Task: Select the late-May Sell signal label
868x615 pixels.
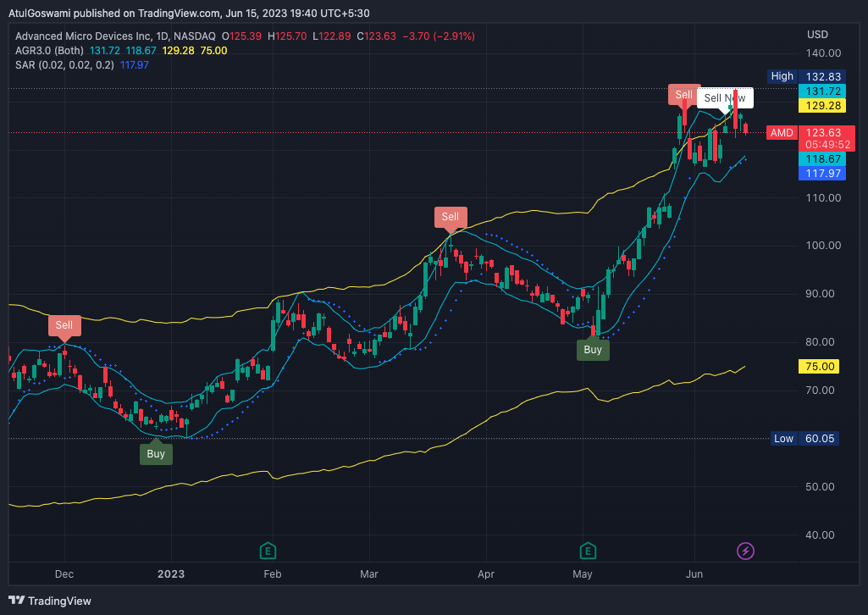Action: pyautogui.click(x=683, y=95)
